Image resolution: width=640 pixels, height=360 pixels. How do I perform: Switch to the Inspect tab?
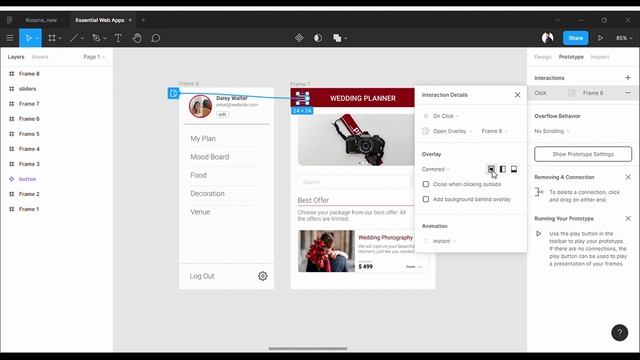(x=600, y=57)
